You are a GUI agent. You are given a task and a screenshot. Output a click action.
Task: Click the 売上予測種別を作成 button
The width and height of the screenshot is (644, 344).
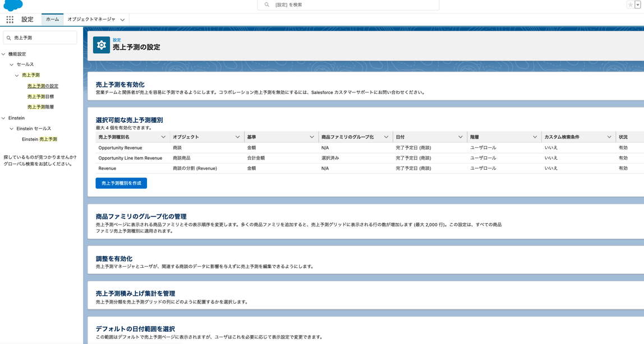pos(121,183)
